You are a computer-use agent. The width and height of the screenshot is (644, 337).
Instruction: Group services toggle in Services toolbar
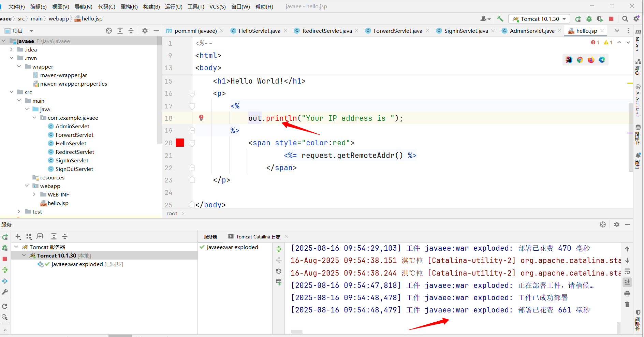coord(29,236)
